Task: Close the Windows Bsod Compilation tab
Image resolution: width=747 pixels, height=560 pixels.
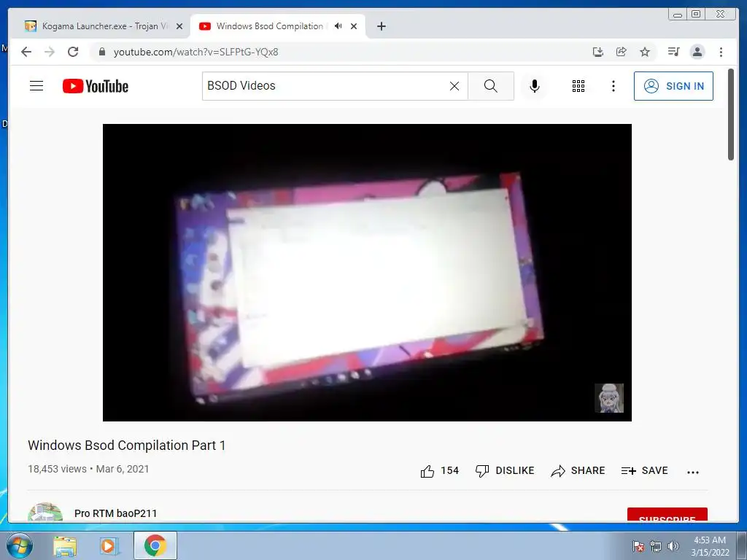Action: point(354,26)
